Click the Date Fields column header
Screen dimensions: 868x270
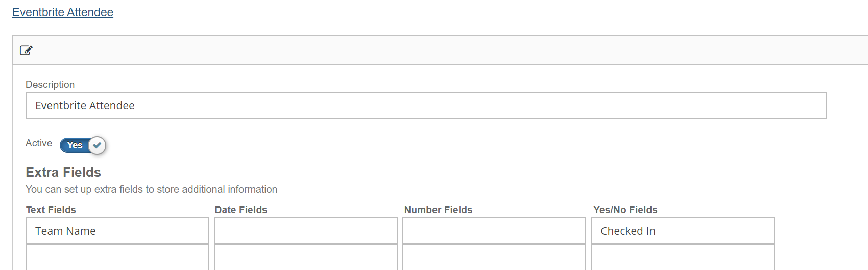pos(241,210)
